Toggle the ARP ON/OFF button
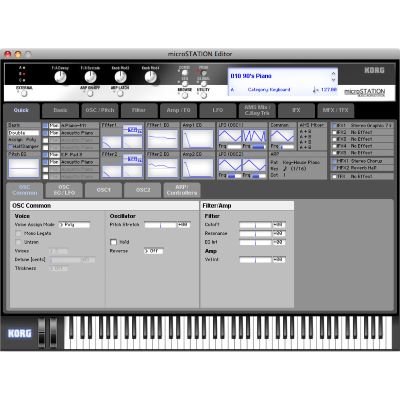Screen dimensions: 400x400 90,94
